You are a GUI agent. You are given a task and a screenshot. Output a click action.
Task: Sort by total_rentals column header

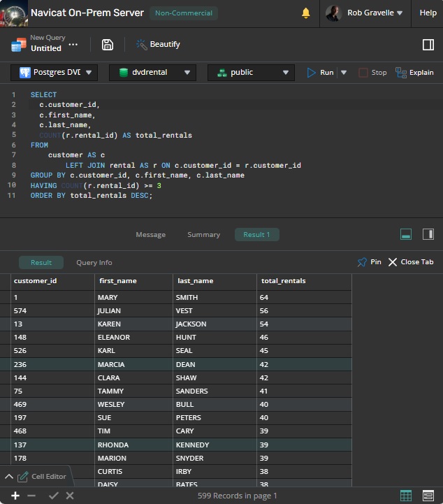pos(283,281)
